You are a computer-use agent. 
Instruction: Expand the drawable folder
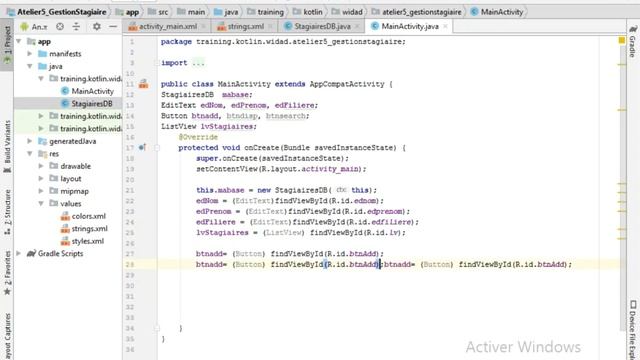[41, 166]
